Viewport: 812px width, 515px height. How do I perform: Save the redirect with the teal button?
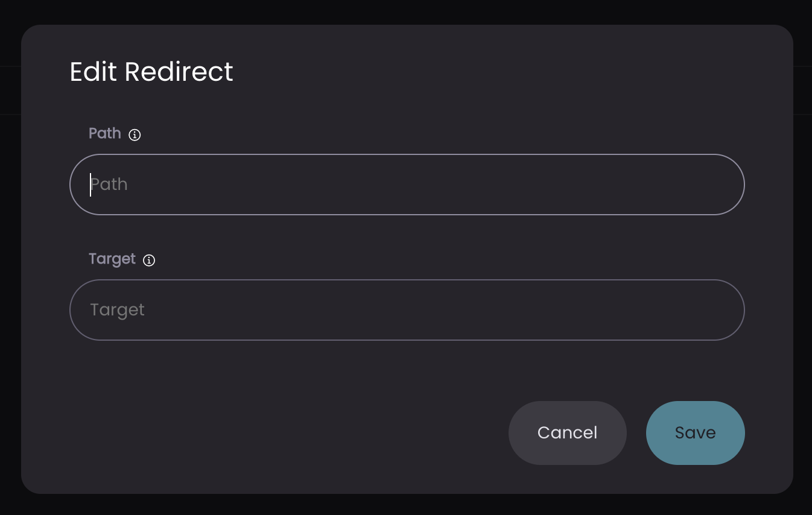[696, 433]
